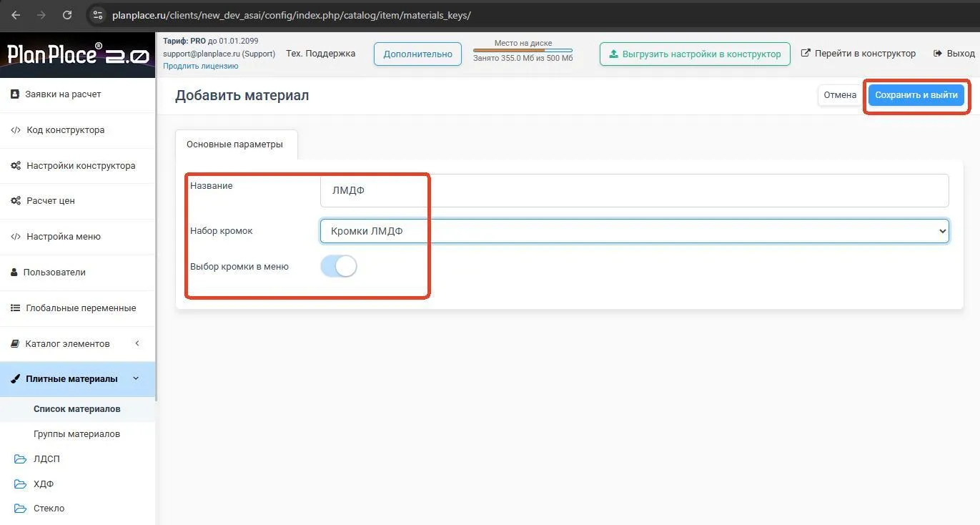Click the icon beside Заявки на расчет
This screenshot has width=980, height=525.
(x=15, y=94)
